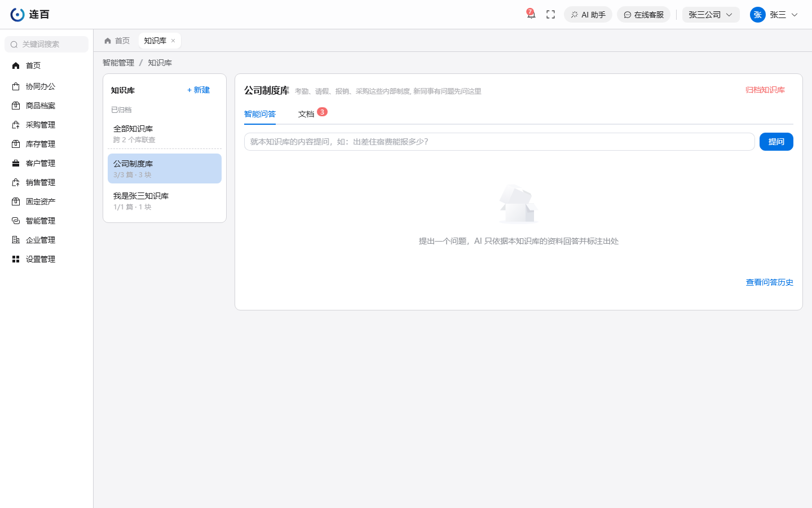Click the 销售管理 sidebar icon
Image resolution: width=812 pixels, height=508 pixels.
tap(16, 182)
